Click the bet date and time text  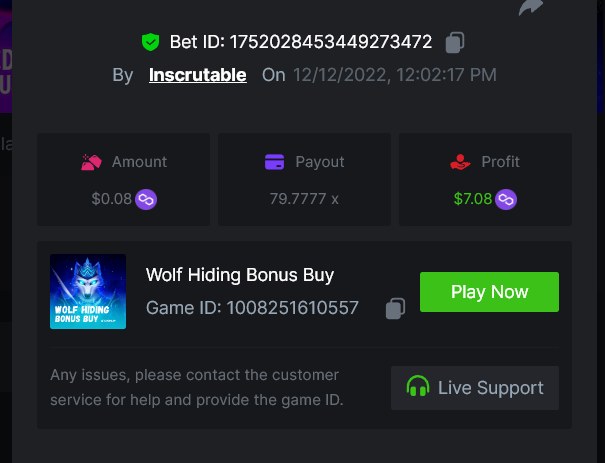coord(395,75)
